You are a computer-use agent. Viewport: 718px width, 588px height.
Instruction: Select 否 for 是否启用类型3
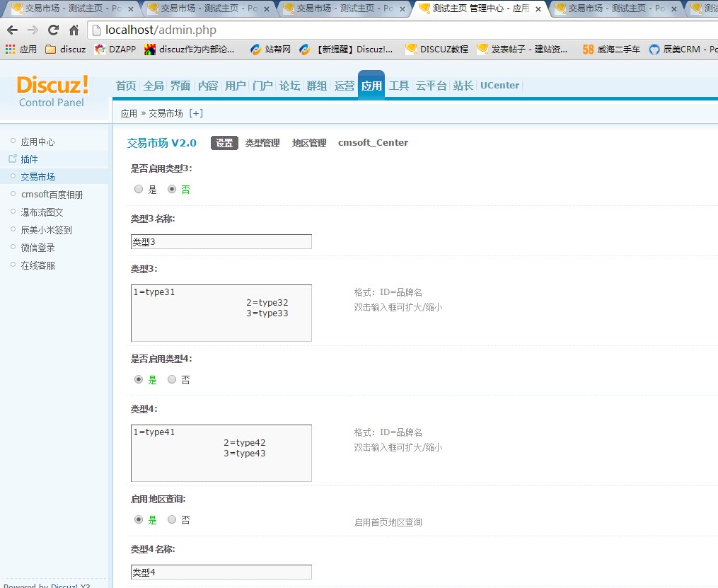pos(172,189)
